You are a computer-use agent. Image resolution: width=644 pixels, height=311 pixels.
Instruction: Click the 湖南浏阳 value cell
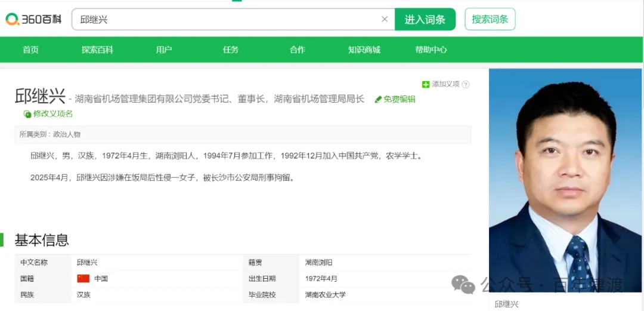click(318, 263)
